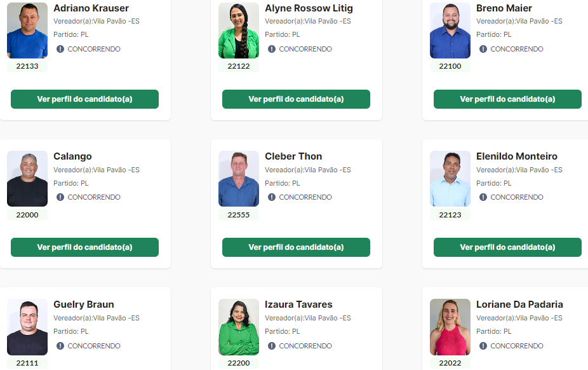View Calango's candidate profile
588x370 pixels.
[x=84, y=247]
